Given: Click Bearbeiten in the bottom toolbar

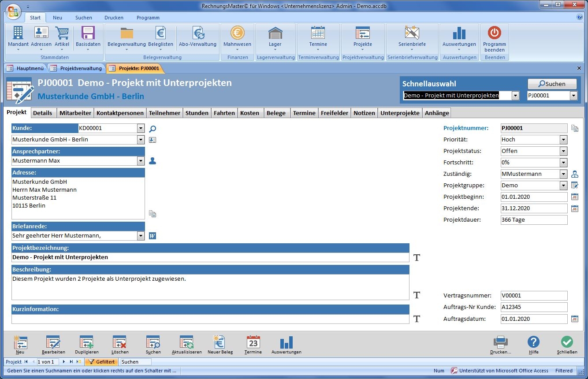Looking at the screenshot, I should [x=53, y=345].
